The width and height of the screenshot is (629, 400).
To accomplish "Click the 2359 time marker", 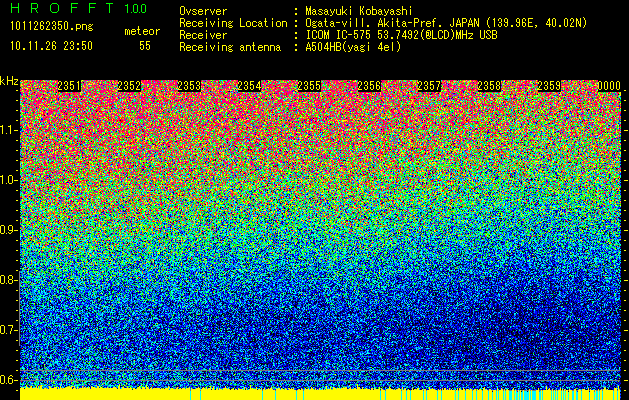I will 549,86.
